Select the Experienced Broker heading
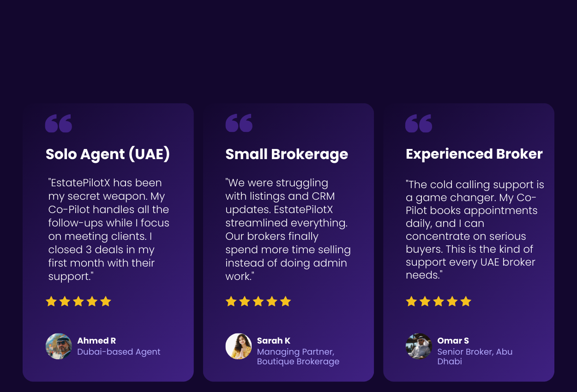The width and height of the screenshot is (577, 392). point(474,154)
